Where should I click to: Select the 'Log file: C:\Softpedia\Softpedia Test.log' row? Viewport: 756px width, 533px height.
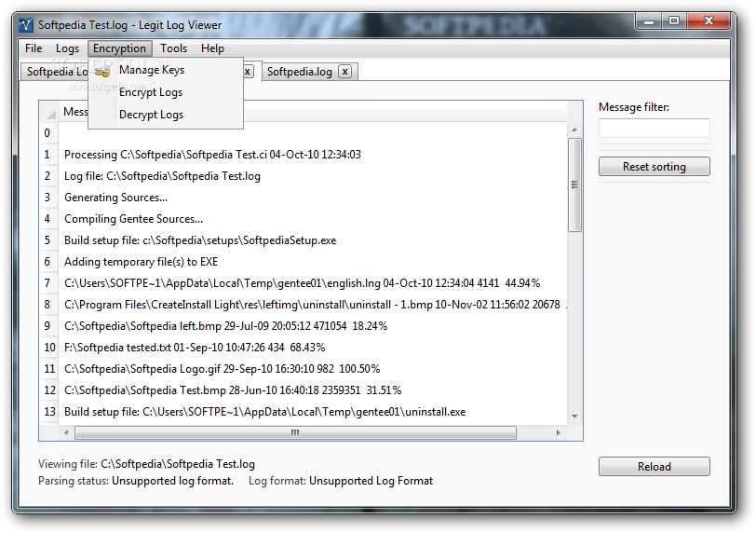click(x=313, y=176)
